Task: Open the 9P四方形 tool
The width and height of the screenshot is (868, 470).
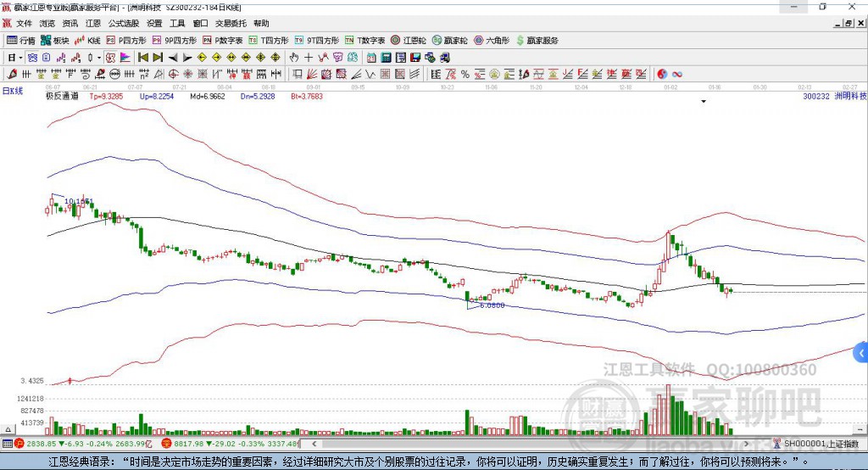Action: 175,41
